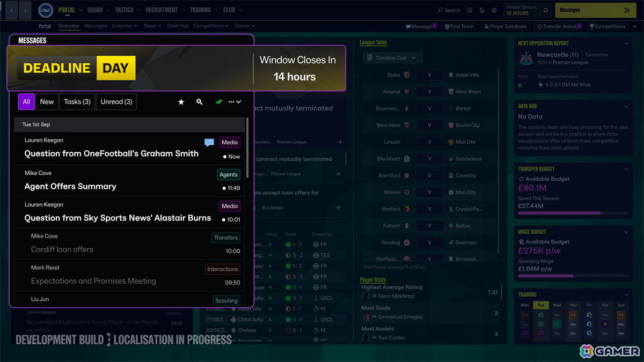Select the All messages filter
This screenshot has width=644, height=362.
[x=26, y=102]
